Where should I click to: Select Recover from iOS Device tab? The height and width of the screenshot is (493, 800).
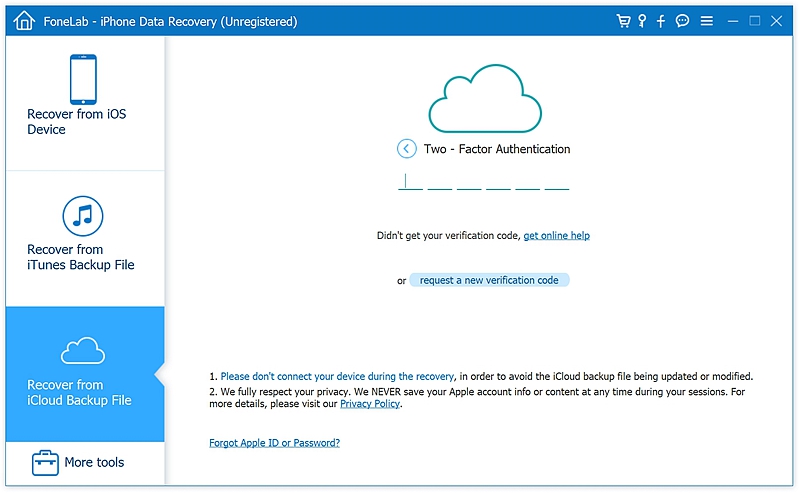coord(85,103)
